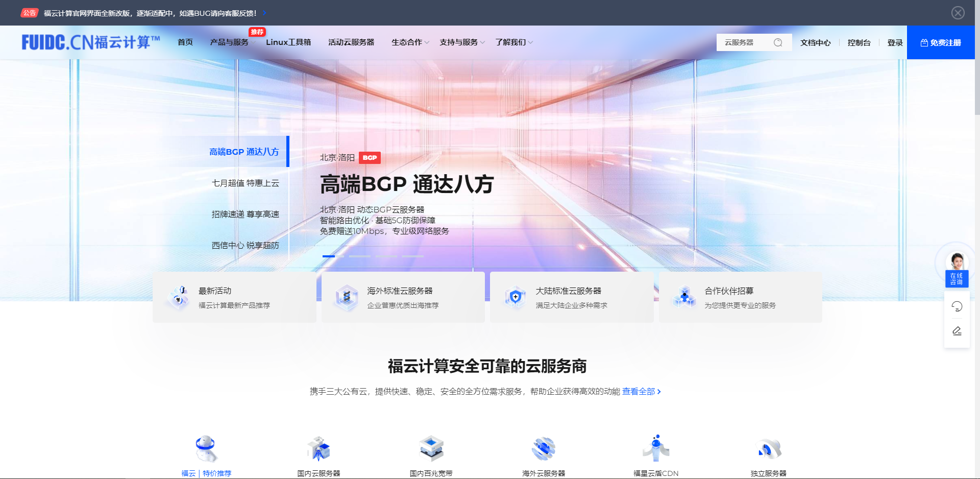
Task: Click the search magnifier icon
Action: point(778,42)
